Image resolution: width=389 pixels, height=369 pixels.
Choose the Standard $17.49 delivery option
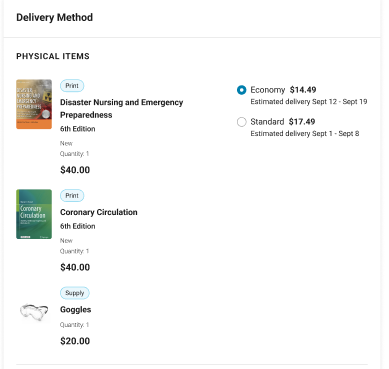241,122
